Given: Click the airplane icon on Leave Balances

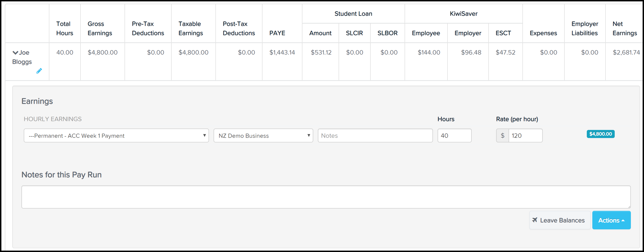Looking at the screenshot, I should click(x=534, y=220).
